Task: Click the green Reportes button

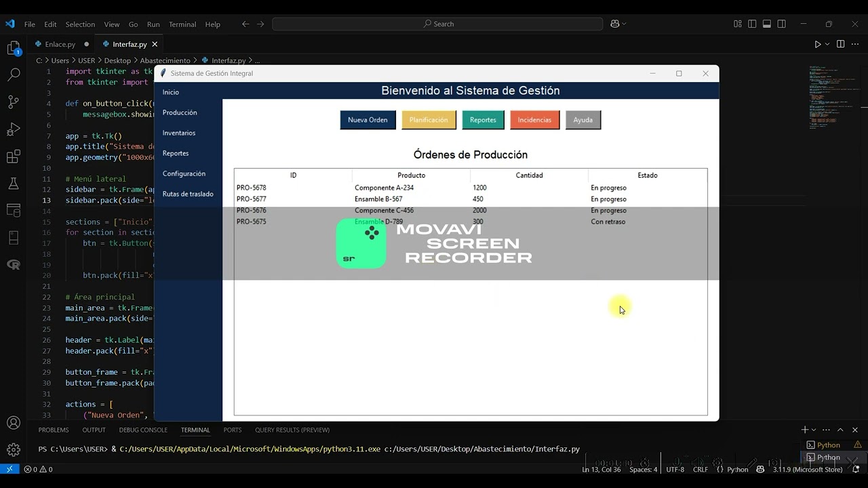Action: [483, 120]
